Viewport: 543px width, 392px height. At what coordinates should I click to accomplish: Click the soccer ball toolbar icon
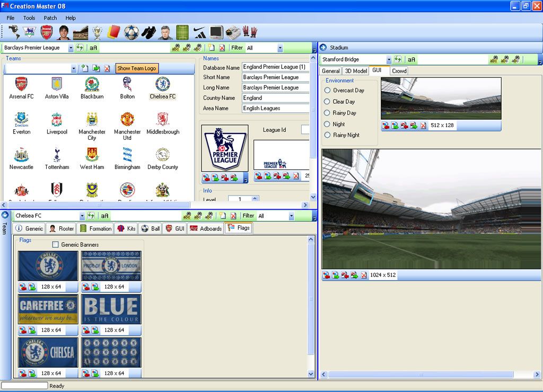click(x=132, y=33)
